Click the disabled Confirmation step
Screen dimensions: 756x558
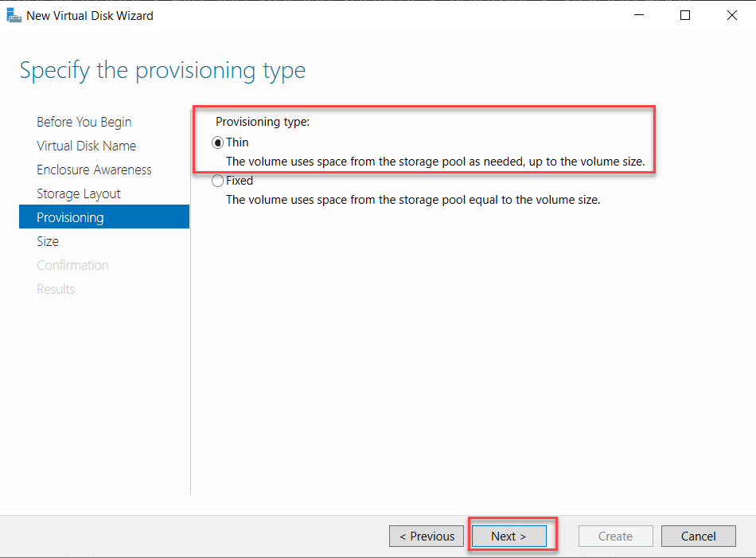tap(72, 265)
